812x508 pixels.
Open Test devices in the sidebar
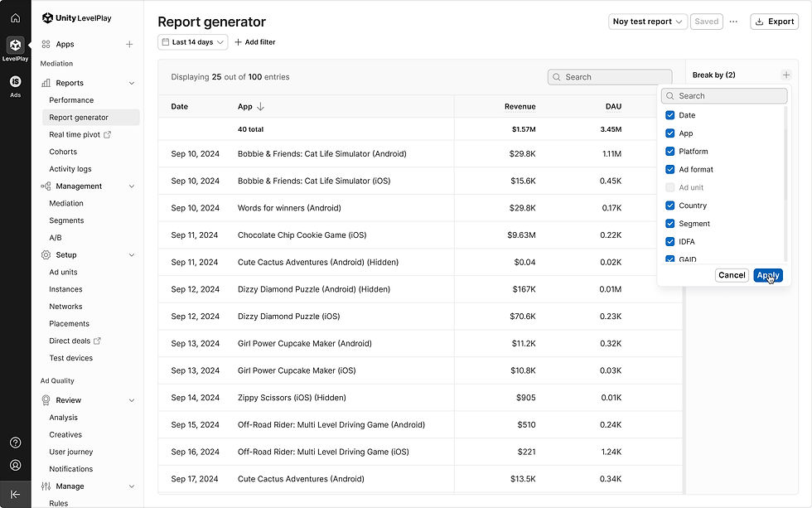71,358
